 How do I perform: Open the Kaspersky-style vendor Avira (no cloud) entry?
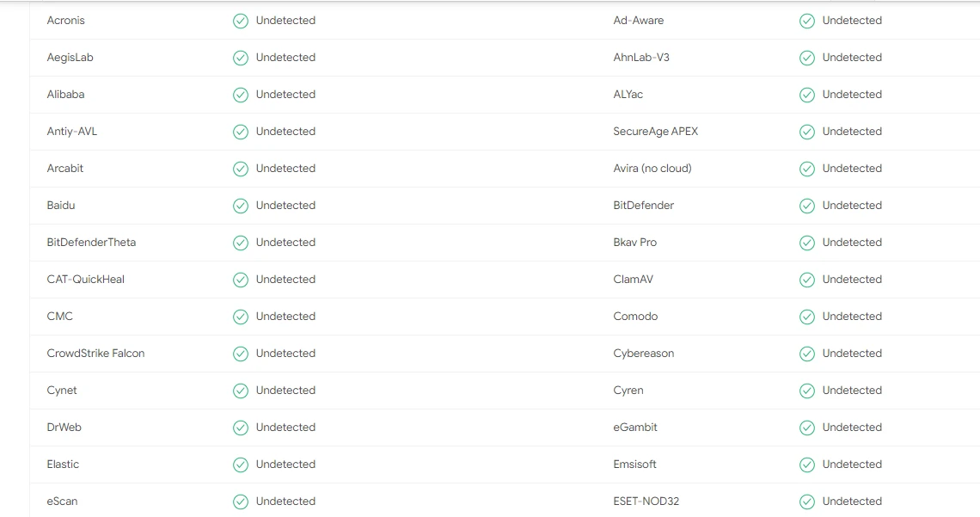tap(652, 169)
